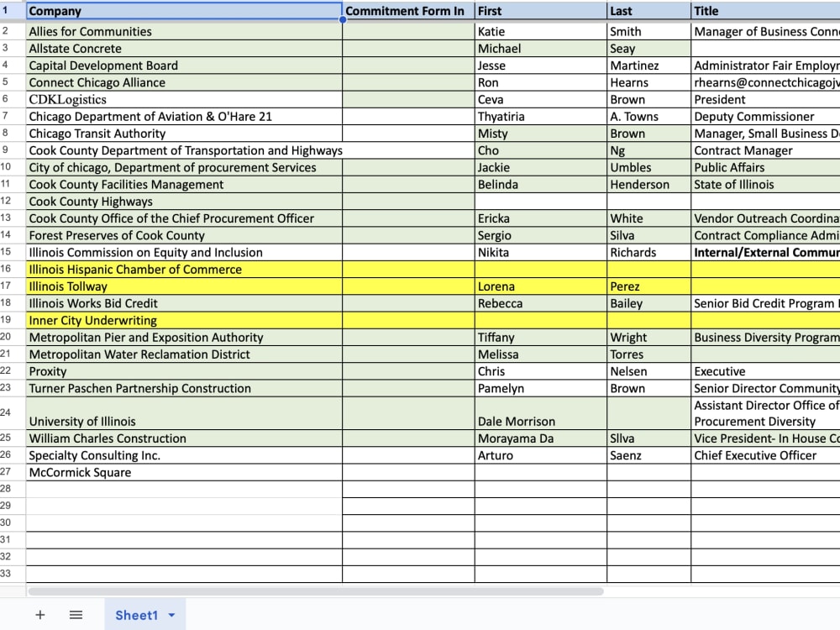Select last name Saenz cell
Screen dimensions: 840x630
(x=649, y=455)
